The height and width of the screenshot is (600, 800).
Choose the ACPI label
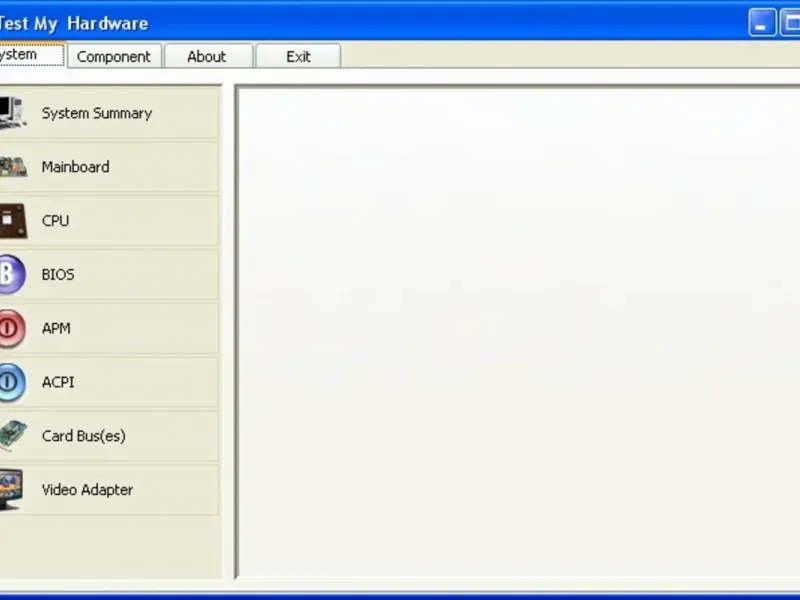point(58,382)
